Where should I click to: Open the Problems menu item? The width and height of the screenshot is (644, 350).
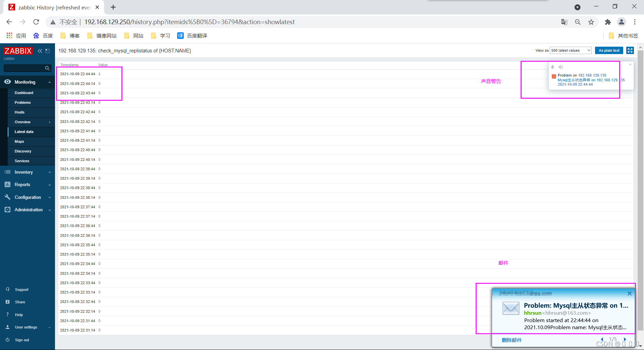(22, 102)
